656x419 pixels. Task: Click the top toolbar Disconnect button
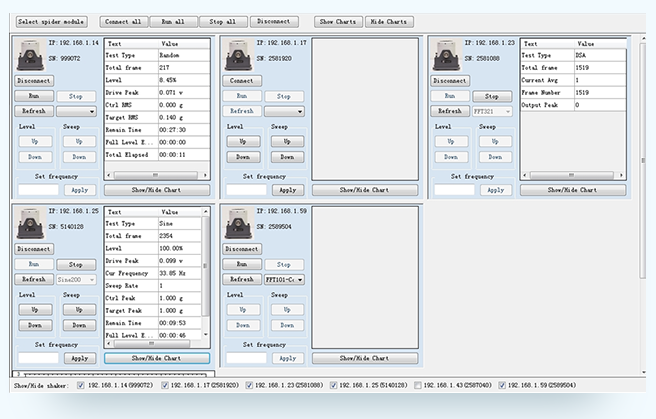(x=274, y=22)
